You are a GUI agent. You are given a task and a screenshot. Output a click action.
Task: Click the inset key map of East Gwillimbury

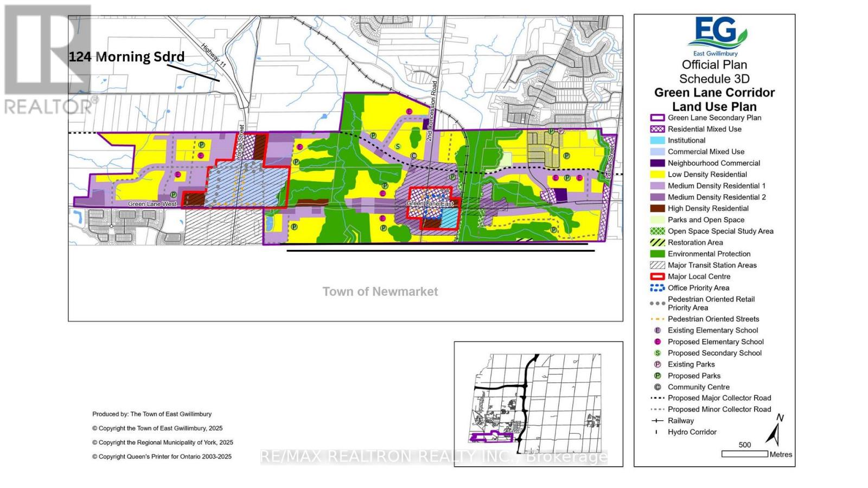[539, 404]
